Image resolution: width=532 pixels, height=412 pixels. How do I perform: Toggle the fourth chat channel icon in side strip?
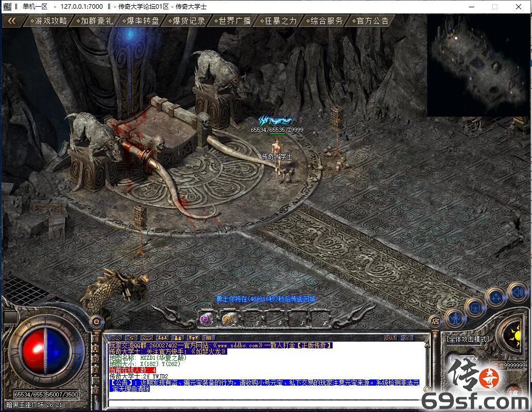[96, 370]
